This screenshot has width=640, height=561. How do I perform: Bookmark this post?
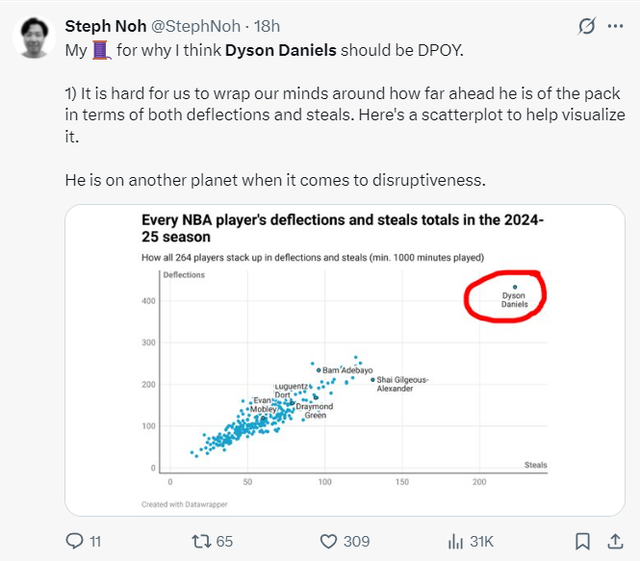(582, 541)
